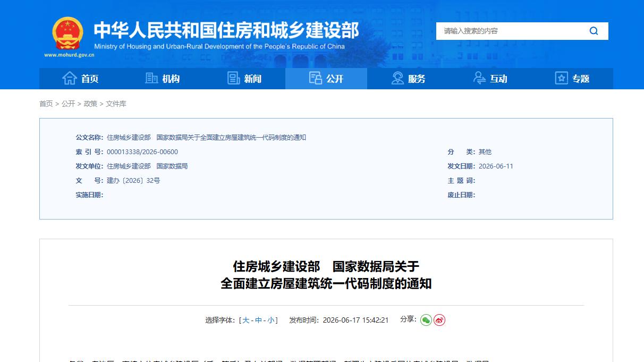Image resolution: width=644 pixels, height=362 pixels.
Task: Click the newspaper icon beside 新闻
Action: coord(234,78)
